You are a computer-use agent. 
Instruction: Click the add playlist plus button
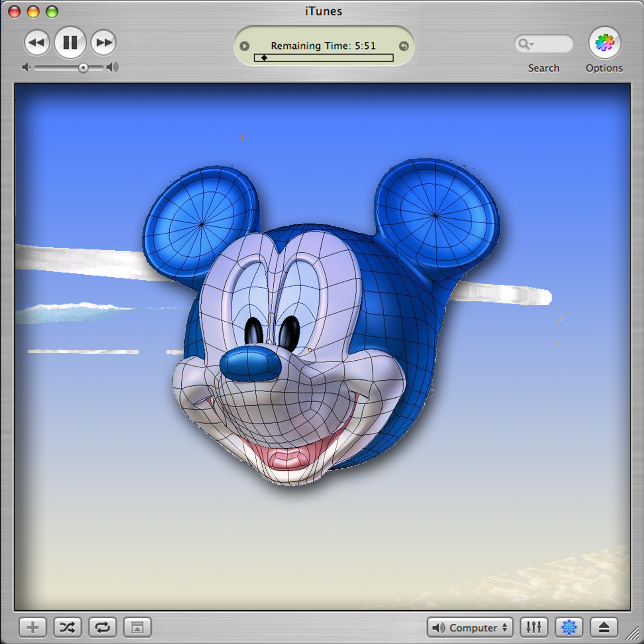pos(33,628)
